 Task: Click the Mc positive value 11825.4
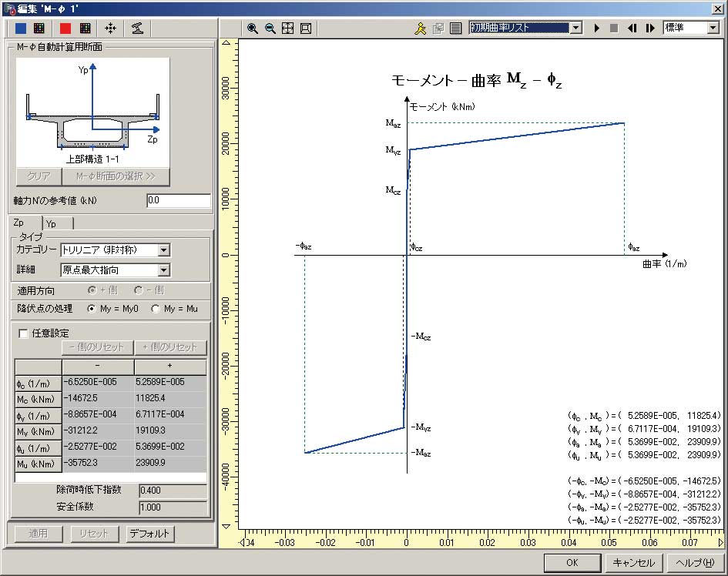click(x=170, y=398)
